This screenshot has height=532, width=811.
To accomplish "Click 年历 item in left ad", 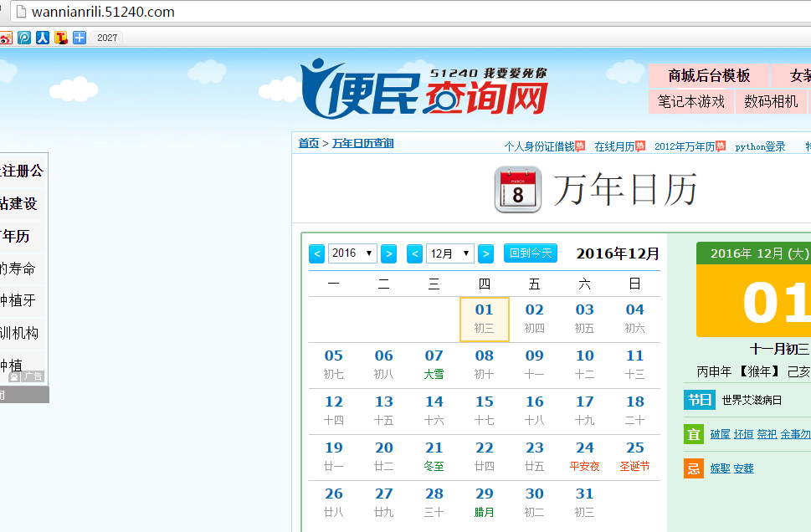I will 15,236.
